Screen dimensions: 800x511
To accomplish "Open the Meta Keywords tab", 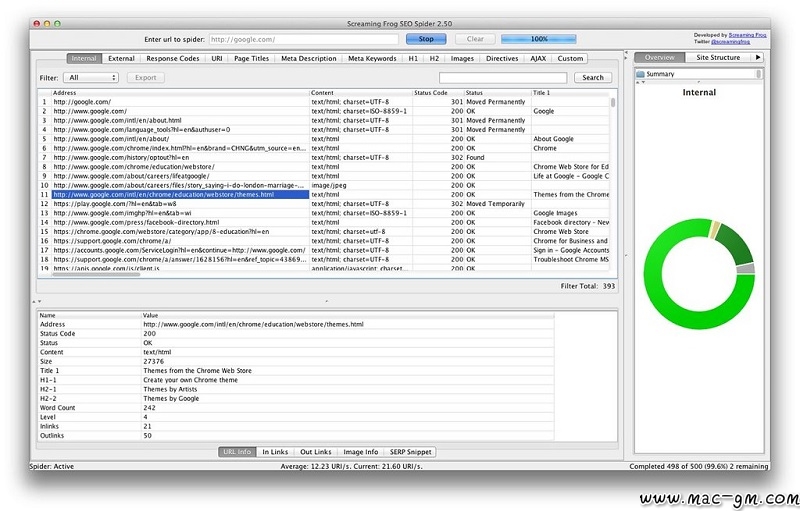I will [x=372, y=59].
